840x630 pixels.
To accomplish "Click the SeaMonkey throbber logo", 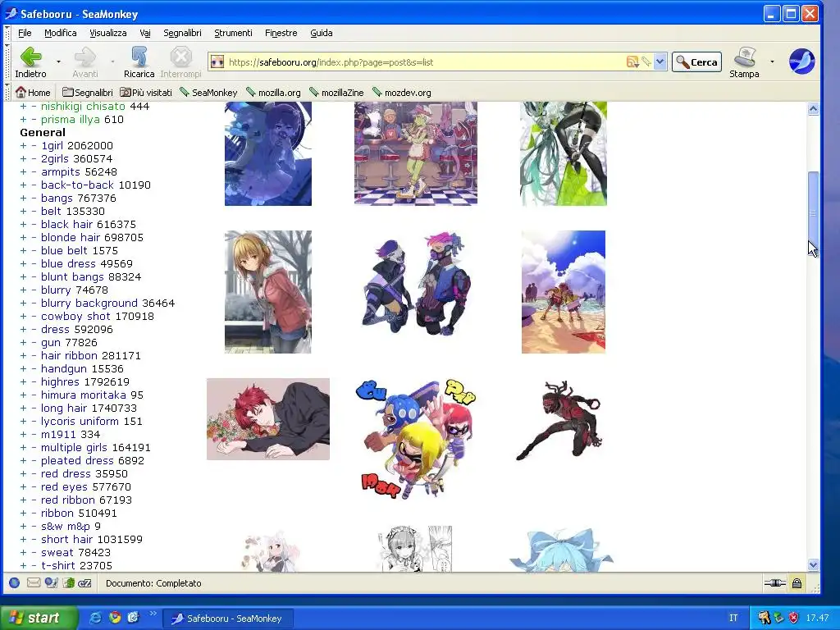I will point(801,61).
